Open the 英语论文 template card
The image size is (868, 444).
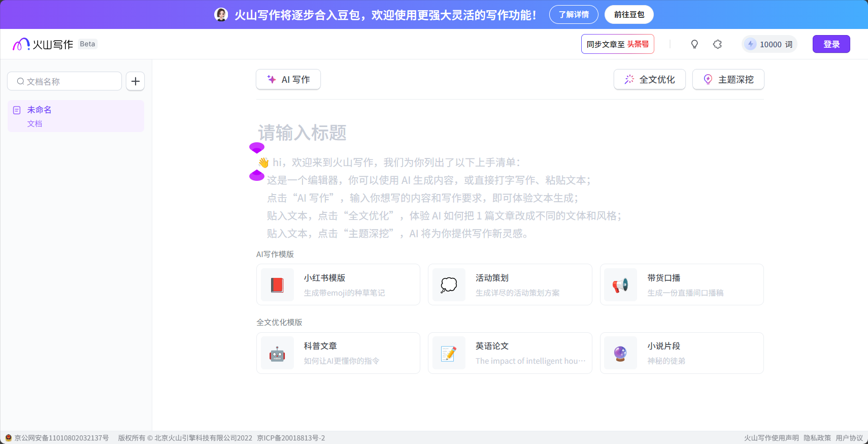tap(510, 353)
